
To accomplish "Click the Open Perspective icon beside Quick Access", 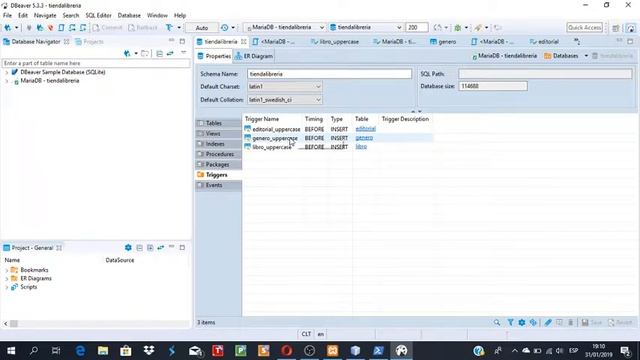I will coord(616,28).
